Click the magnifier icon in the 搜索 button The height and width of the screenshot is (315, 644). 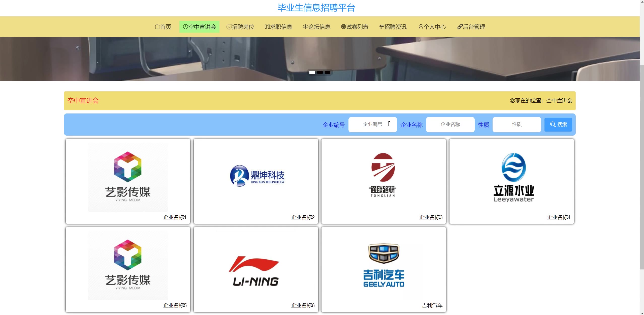(x=553, y=124)
